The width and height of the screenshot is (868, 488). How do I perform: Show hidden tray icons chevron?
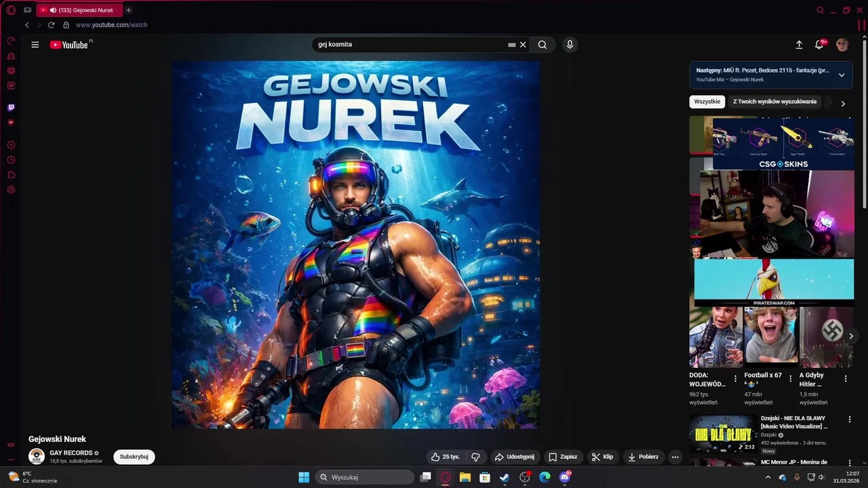tap(768, 477)
